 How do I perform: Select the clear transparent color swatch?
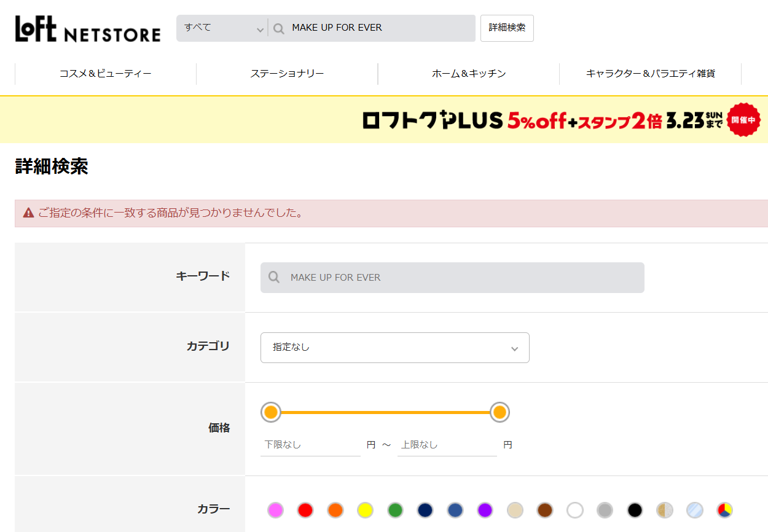(x=695, y=510)
